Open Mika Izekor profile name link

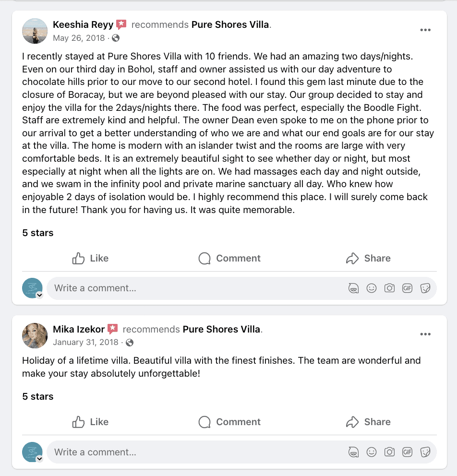tap(79, 329)
